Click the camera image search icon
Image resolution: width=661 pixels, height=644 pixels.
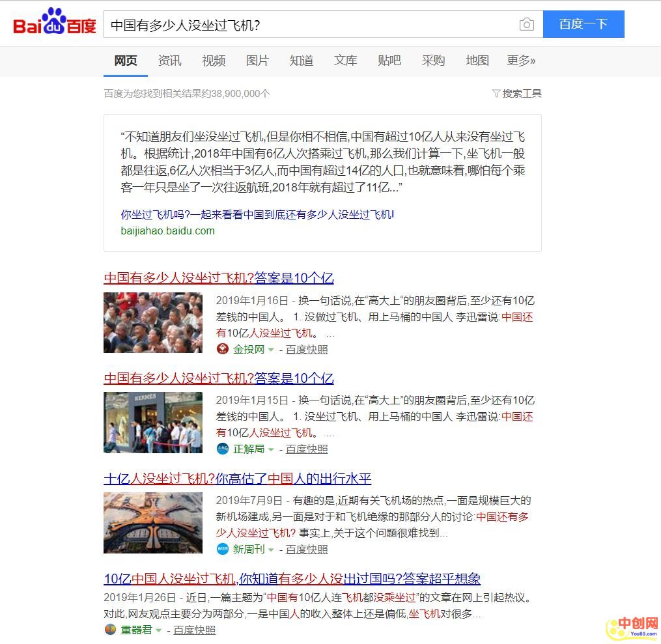[526, 25]
